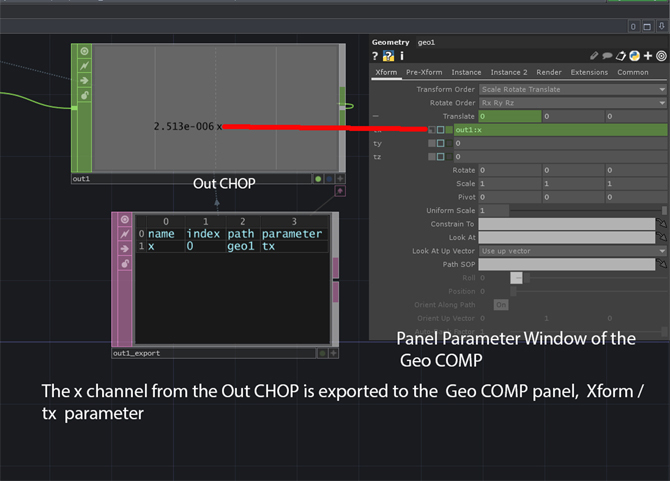Expand the Look At Up Vector dropdown
The width and height of the screenshot is (670, 481).
click(x=573, y=251)
